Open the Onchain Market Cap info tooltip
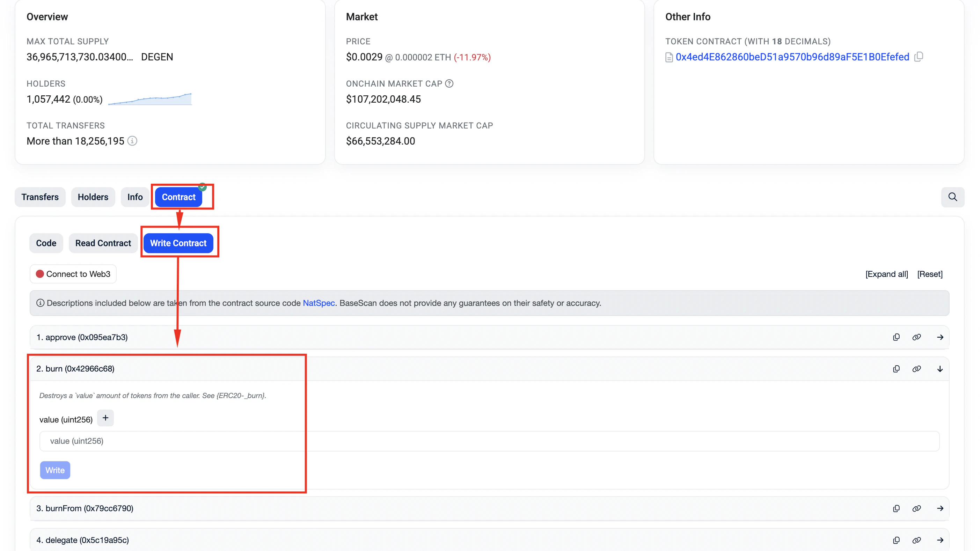The height and width of the screenshot is (551, 980). click(450, 84)
